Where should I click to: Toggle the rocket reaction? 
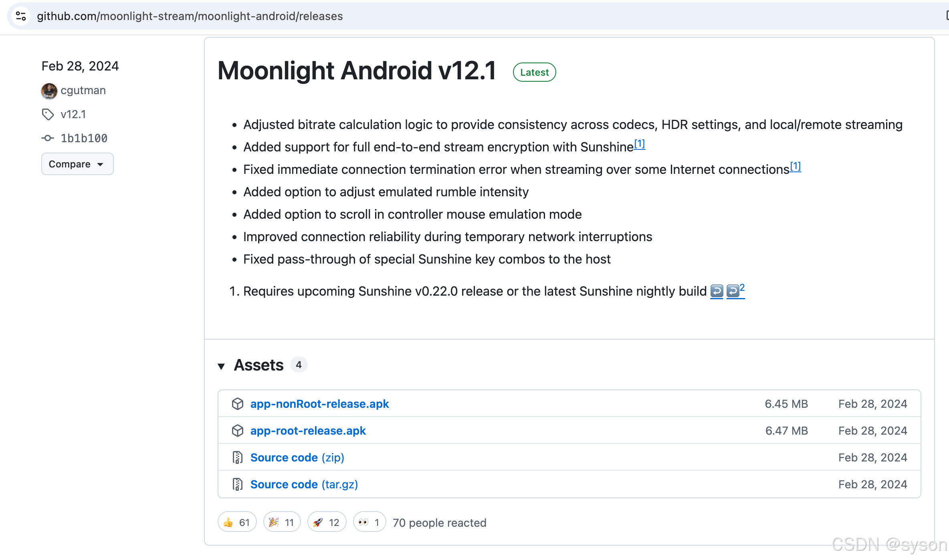[x=327, y=522]
